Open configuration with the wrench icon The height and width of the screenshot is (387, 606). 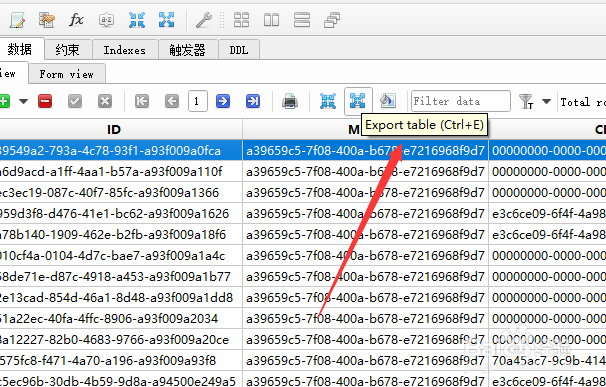(203, 20)
